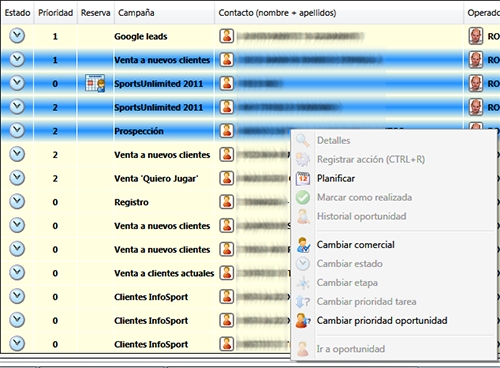Select the Venta a clientes actuales campaign cell
This screenshot has width=500, height=368.
[164, 273]
